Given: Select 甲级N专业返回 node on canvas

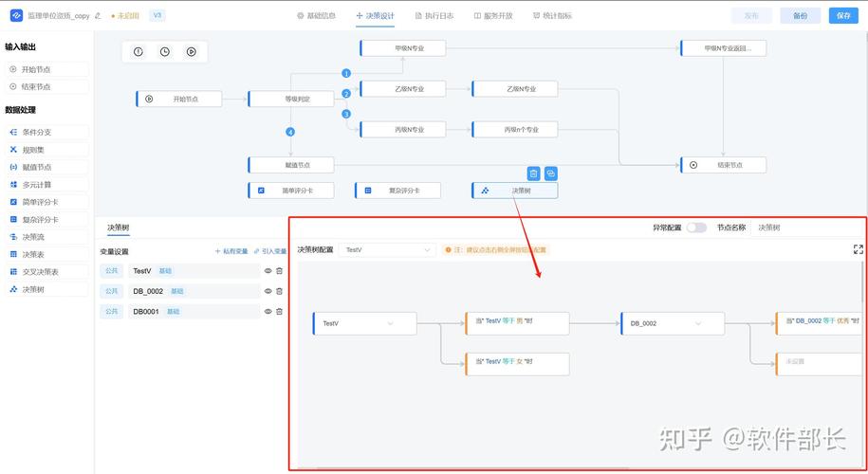Looking at the screenshot, I should tap(724, 48).
